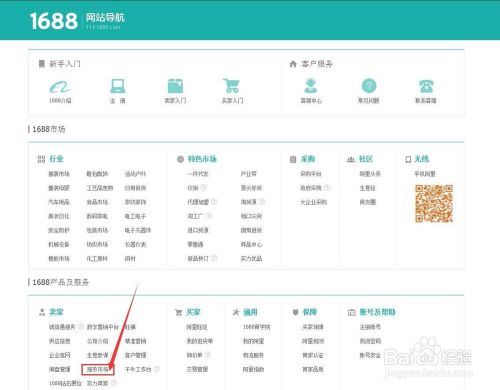Open the 手机阿里 link
This screenshot has width=500, height=390.
coord(425,174)
